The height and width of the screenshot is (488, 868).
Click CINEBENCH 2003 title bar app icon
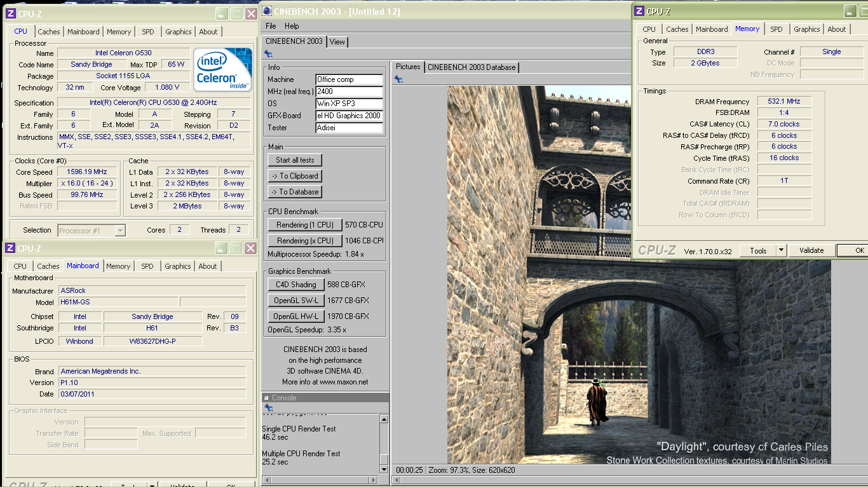pos(268,11)
